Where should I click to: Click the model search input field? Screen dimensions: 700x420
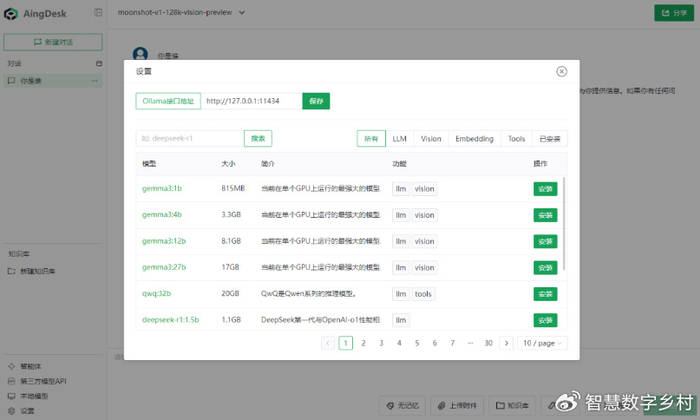point(189,139)
